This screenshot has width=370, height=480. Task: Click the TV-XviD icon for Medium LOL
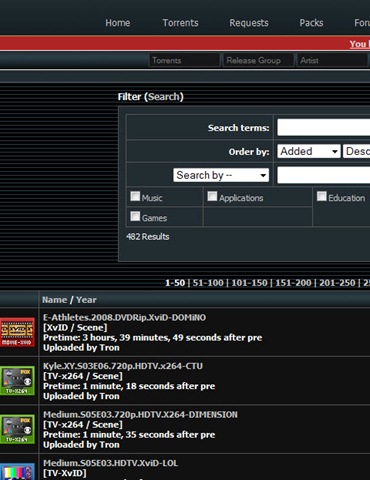pyautogui.click(x=17, y=472)
